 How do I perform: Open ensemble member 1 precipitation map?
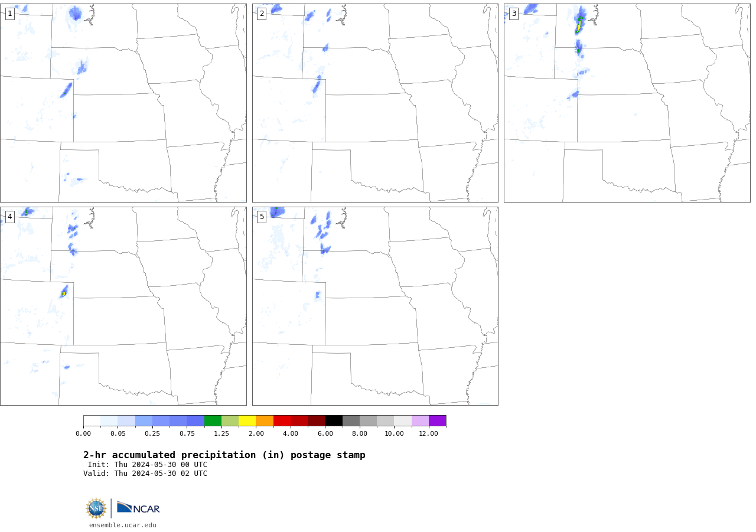pyautogui.click(x=123, y=103)
